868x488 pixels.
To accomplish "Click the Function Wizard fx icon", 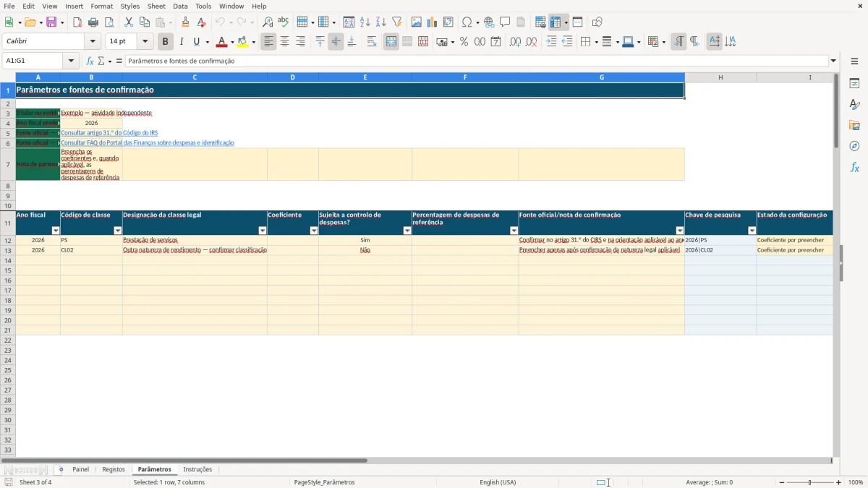I will 90,61.
